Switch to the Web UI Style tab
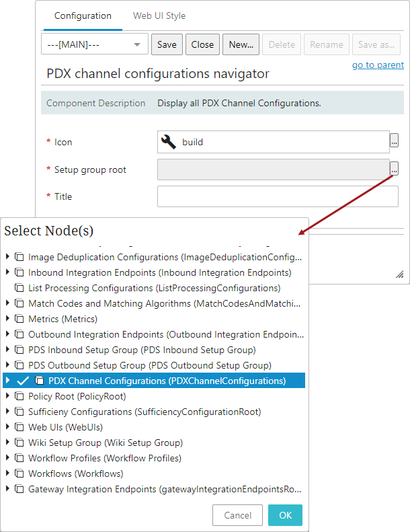The height and width of the screenshot is (532, 410). pos(159,15)
